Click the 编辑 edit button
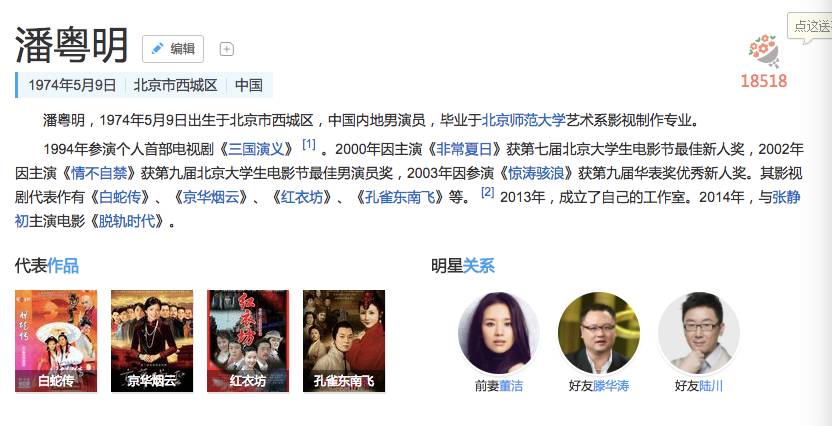 (172, 49)
